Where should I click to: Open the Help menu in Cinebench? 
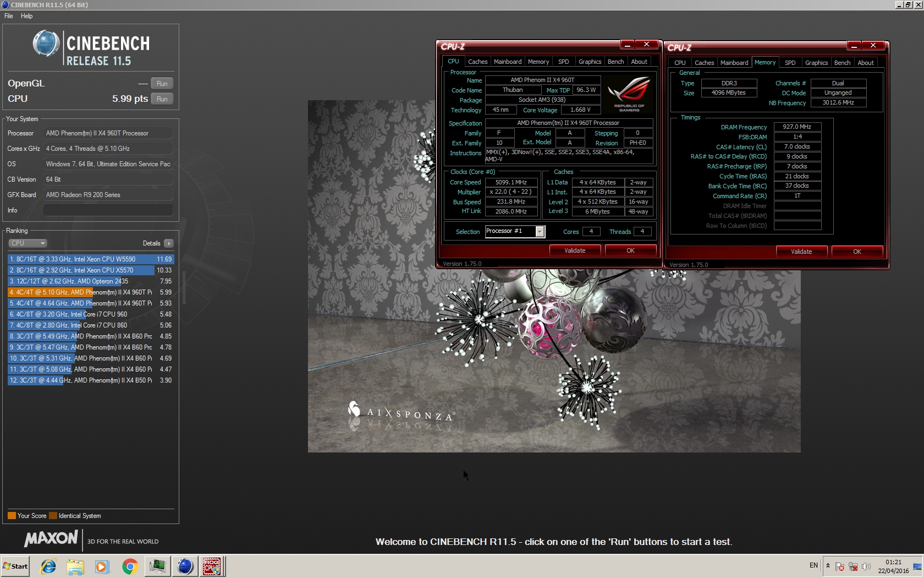26,16
